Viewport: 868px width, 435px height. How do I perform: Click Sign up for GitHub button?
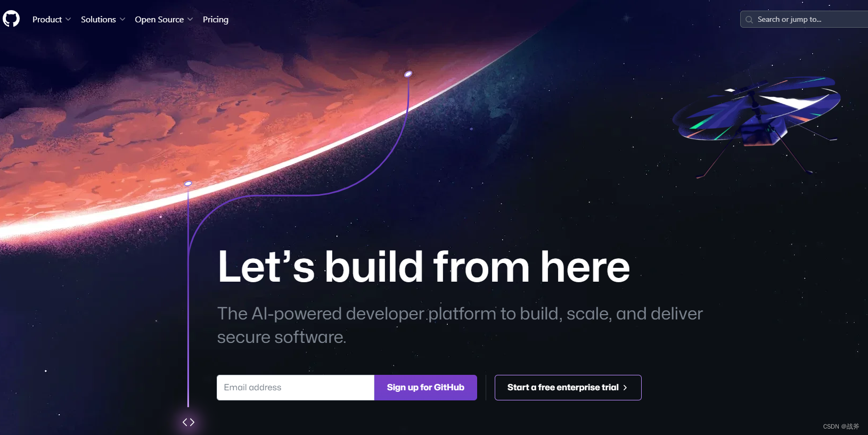(x=425, y=388)
